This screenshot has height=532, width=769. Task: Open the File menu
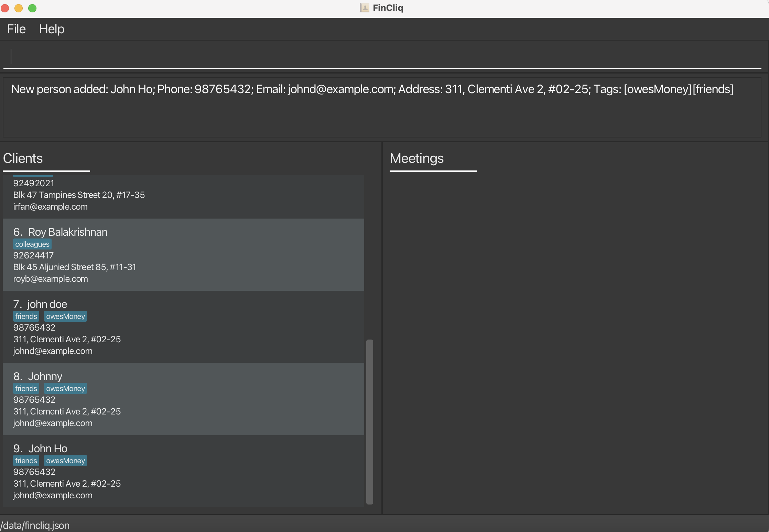tap(16, 29)
